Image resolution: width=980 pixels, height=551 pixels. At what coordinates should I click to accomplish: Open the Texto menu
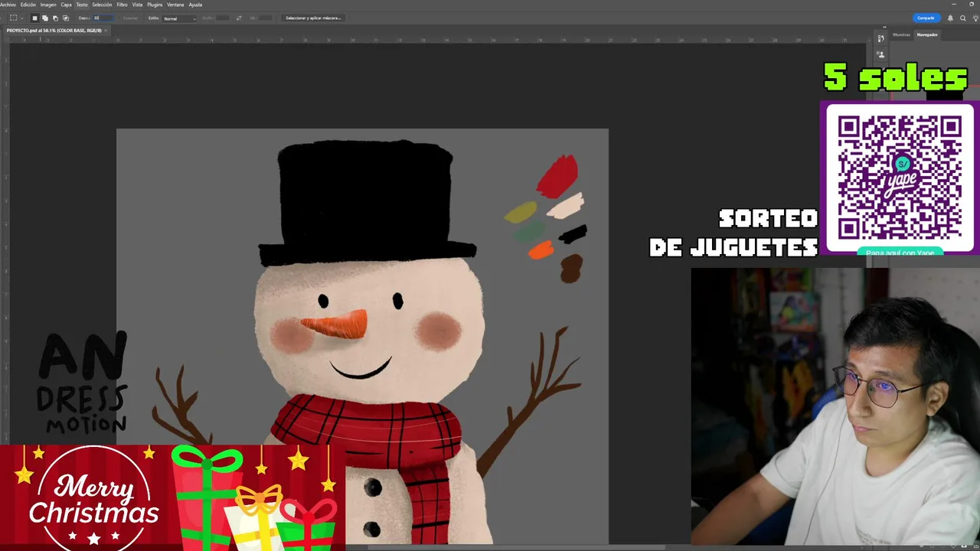[82, 5]
